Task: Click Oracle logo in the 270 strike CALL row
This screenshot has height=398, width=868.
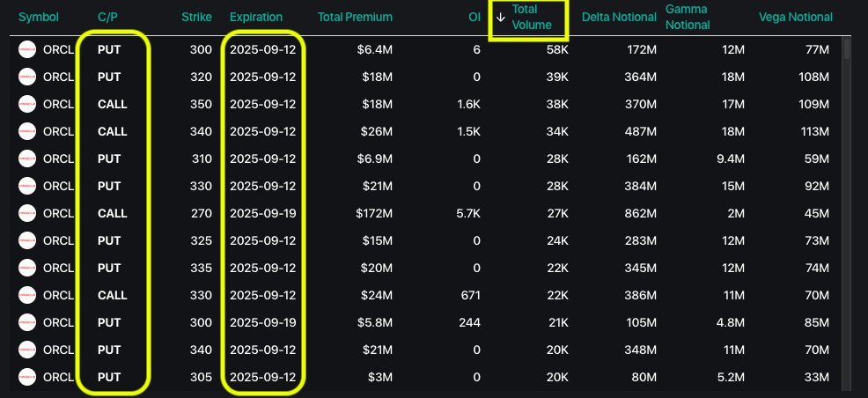Action: [27, 213]
